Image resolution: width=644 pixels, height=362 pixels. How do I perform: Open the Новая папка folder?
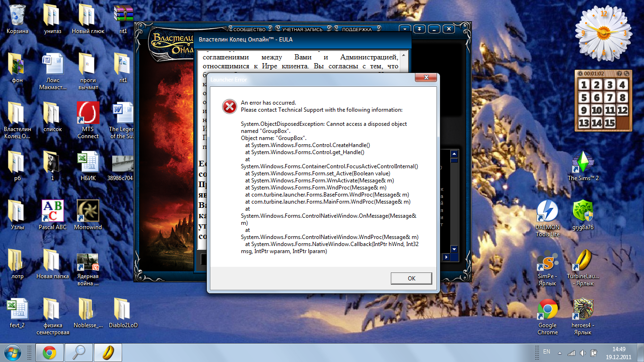point(52,263)
